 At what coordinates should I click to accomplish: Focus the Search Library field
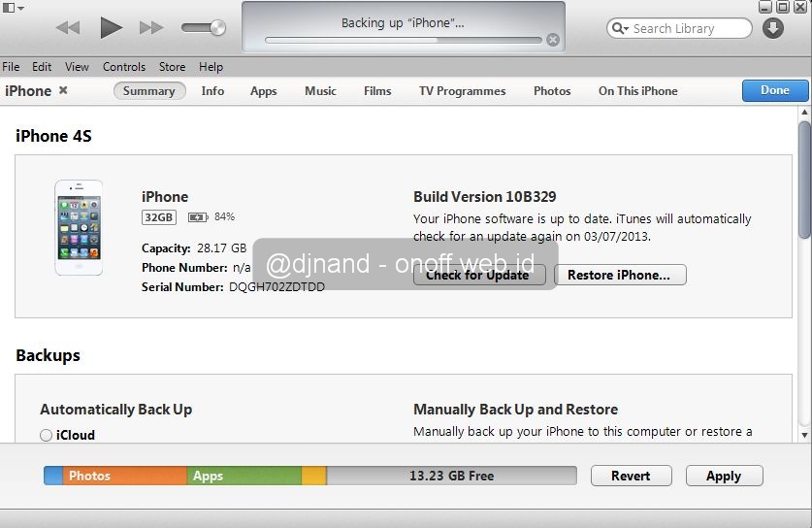point(679,28)
